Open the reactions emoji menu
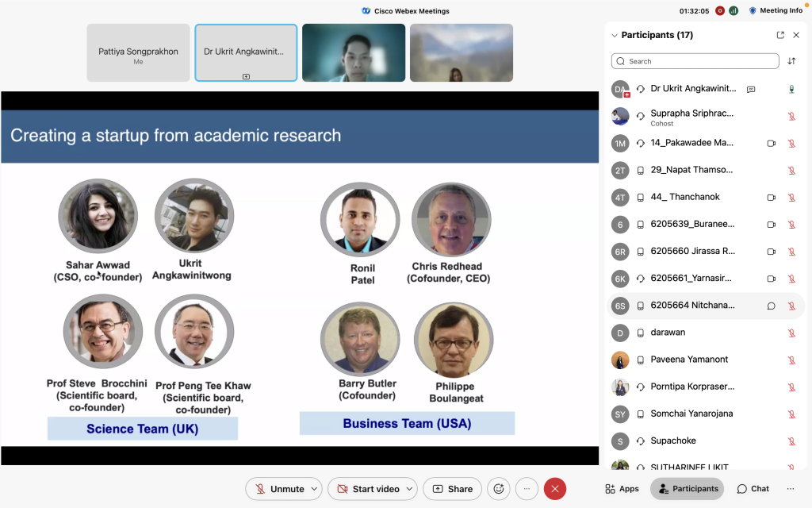Screen dimensions: 812x508 coord(499,489)
